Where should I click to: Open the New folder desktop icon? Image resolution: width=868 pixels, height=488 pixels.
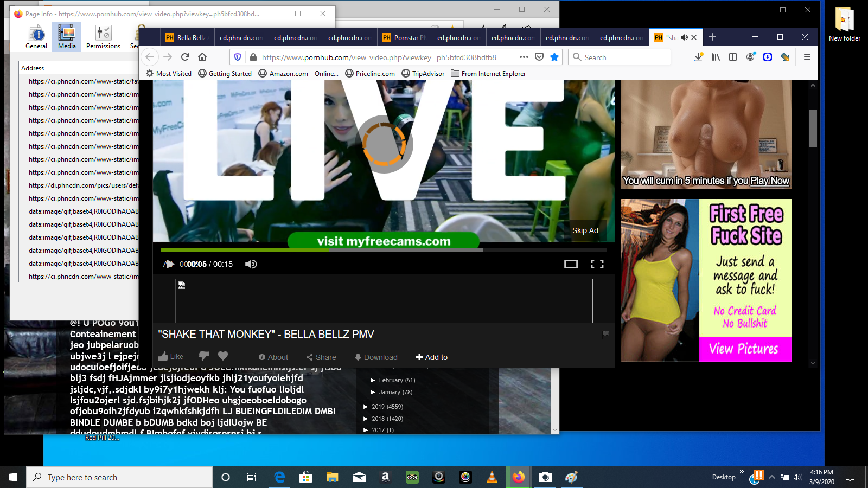844,24
